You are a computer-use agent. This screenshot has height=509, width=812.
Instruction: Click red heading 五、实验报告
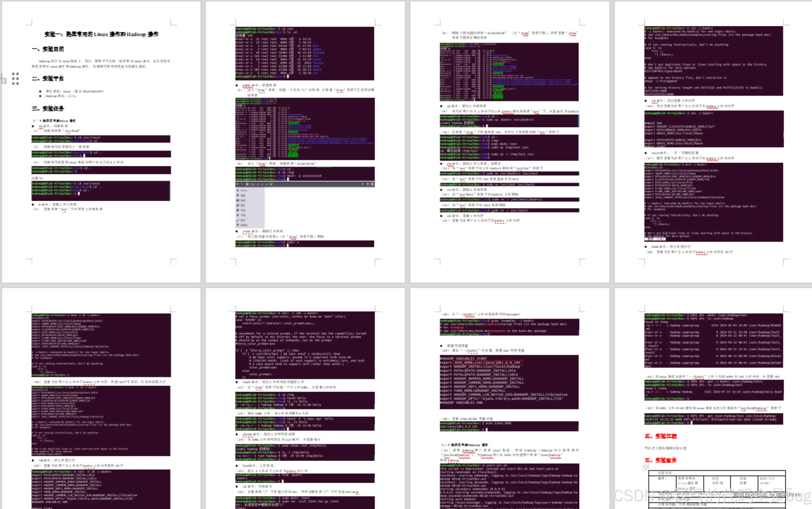[661, 460]
